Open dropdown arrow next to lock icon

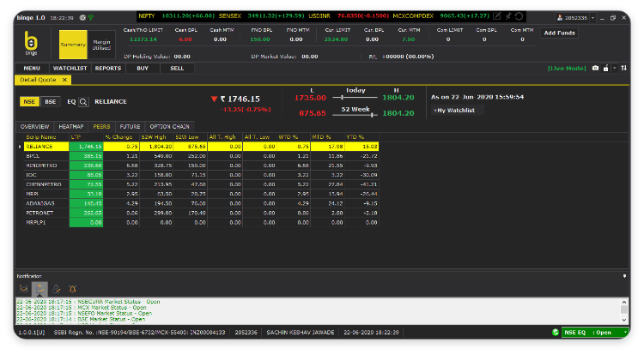(x=615, y=68)
